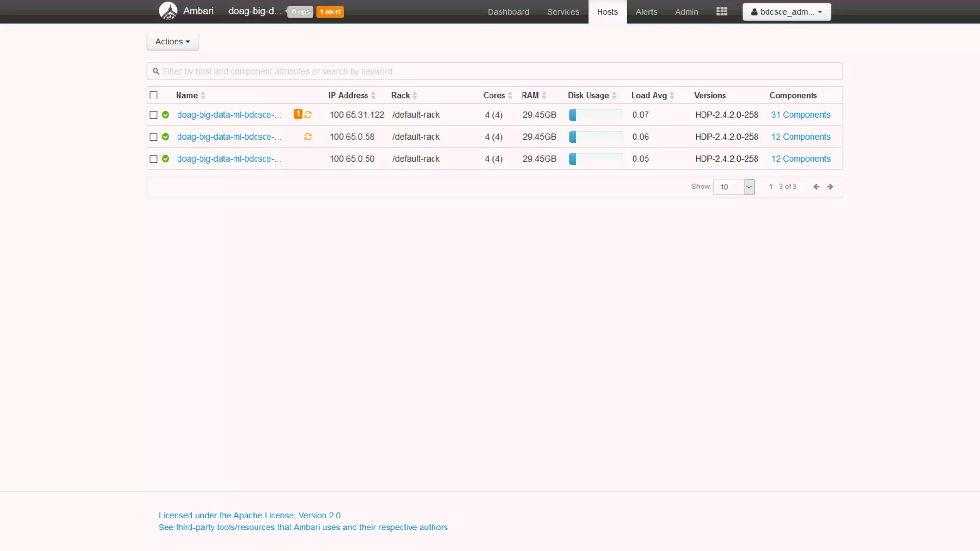The height and width of the screenshot is (551, 980).
Task: Sort hosts by Name column arrows
Action: (x=203, y=96)
